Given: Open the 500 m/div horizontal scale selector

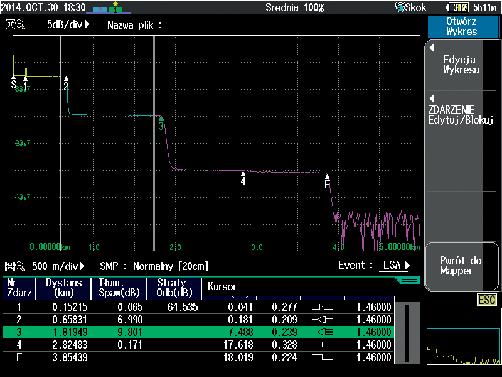Looking at the screenshot, I should click(58, 266).
